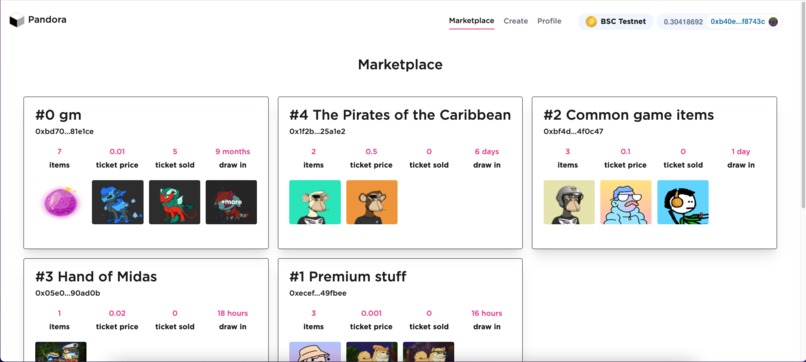Viewport: 806px width, 362px height.
Task: Click the 0.5 ticket price value
Action: point(371,152)
